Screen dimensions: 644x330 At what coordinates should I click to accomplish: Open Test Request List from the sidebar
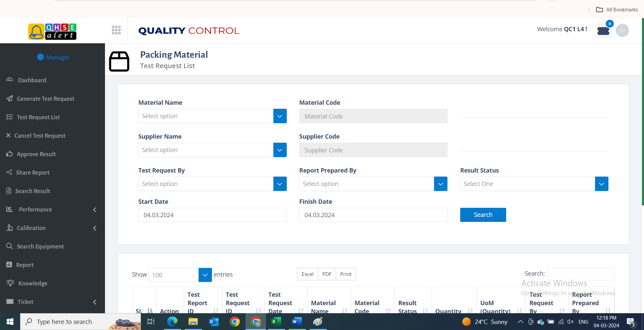point(38,117)
